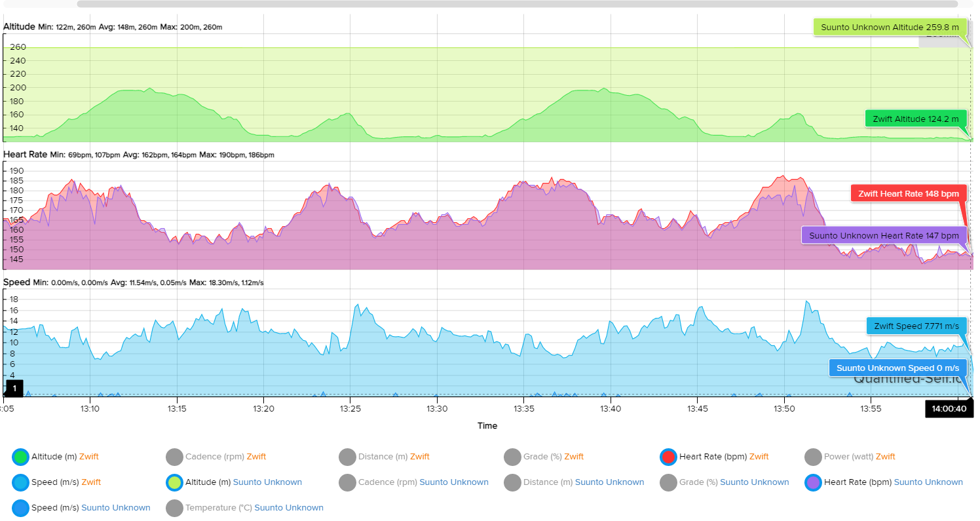This screenshot has height=521, width=980.
Task: Click the grey Suunto Cadence legend marker
Action: (349, 482)
